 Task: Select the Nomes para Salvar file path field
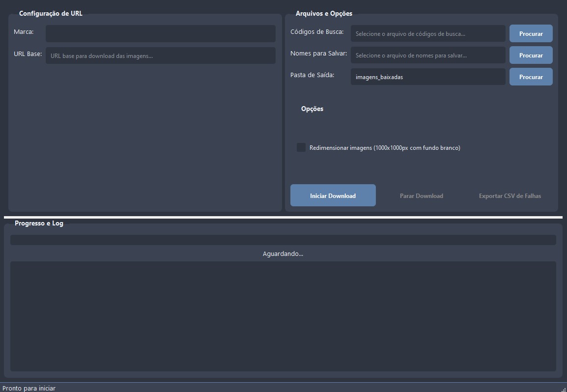point(427,56)
